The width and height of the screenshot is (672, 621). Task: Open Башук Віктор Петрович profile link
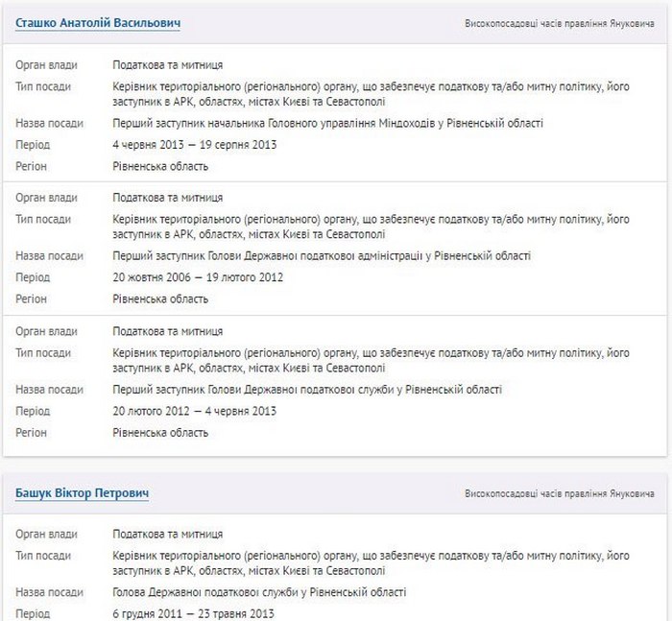coord(82,492)
